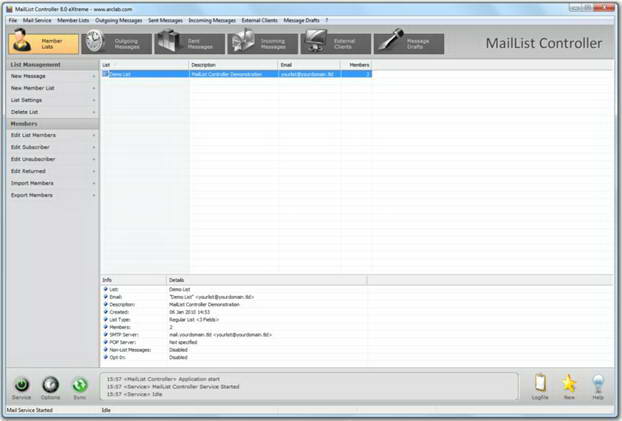The height and width of the screenshot is (421, 622).
Task: Click the Service power icon
Action: (x=21, y=384)
